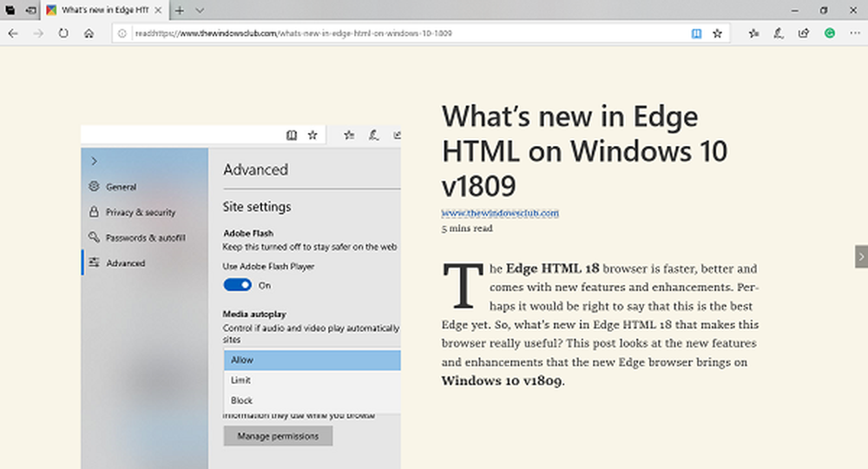Open the Favorites hub

click(753, 34)
